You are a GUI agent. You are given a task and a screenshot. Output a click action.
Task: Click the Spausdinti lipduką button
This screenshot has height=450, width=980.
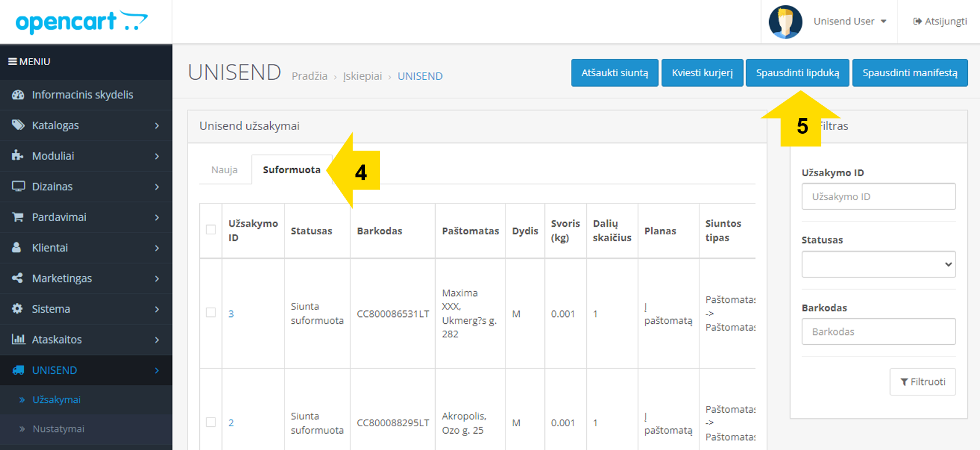[x=798, y=73]
